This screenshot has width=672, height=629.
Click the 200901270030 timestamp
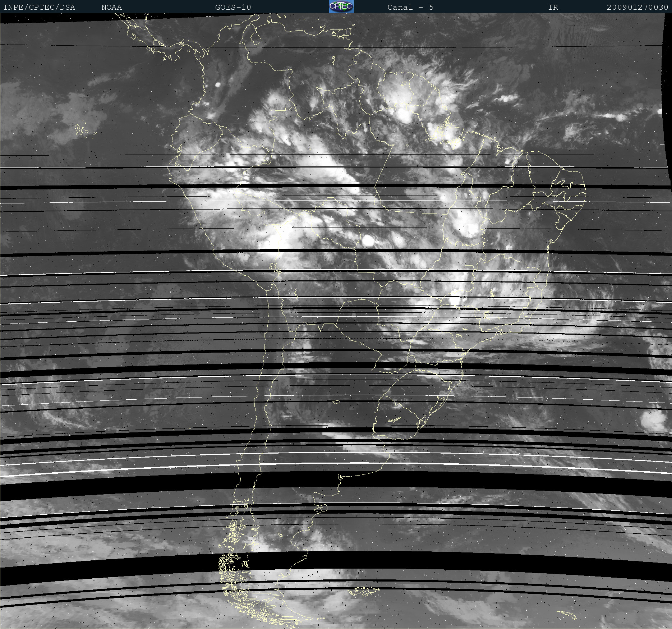tap(637, 7)
